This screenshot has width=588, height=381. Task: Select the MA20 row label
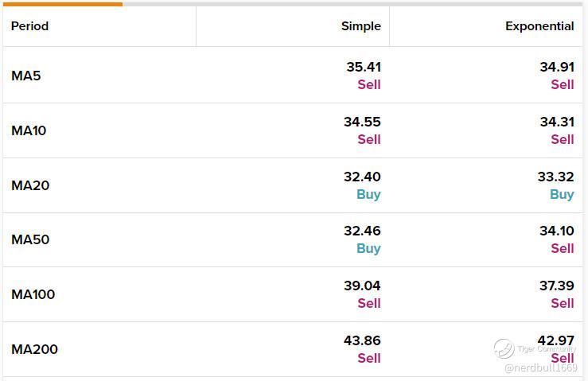click(30, 185)
